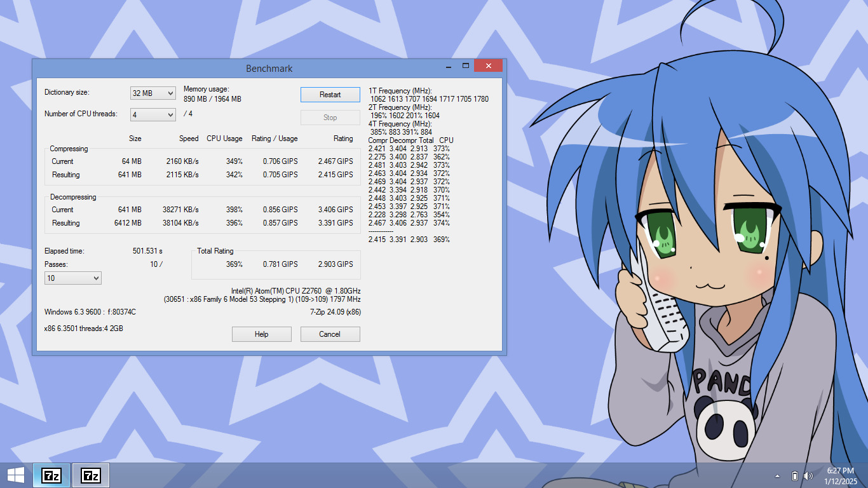Click the 'Speed' column header
The image size is (868, 488).
[x=189, y=139]
